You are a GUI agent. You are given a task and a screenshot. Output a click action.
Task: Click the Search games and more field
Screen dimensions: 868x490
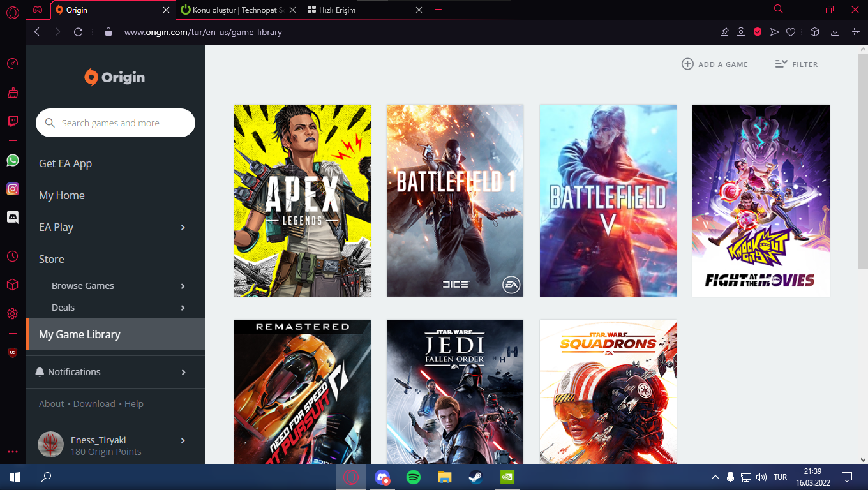coord(116,122)
